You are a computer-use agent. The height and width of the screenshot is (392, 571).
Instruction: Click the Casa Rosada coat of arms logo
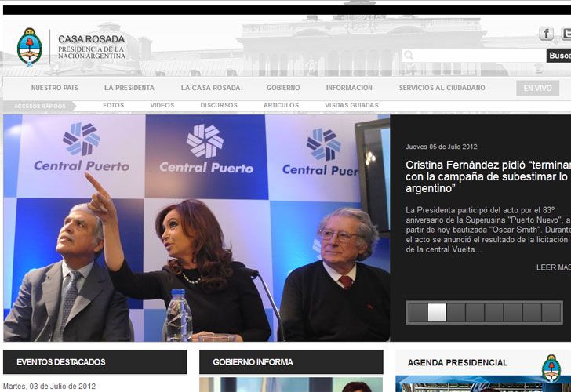[30, 47]
